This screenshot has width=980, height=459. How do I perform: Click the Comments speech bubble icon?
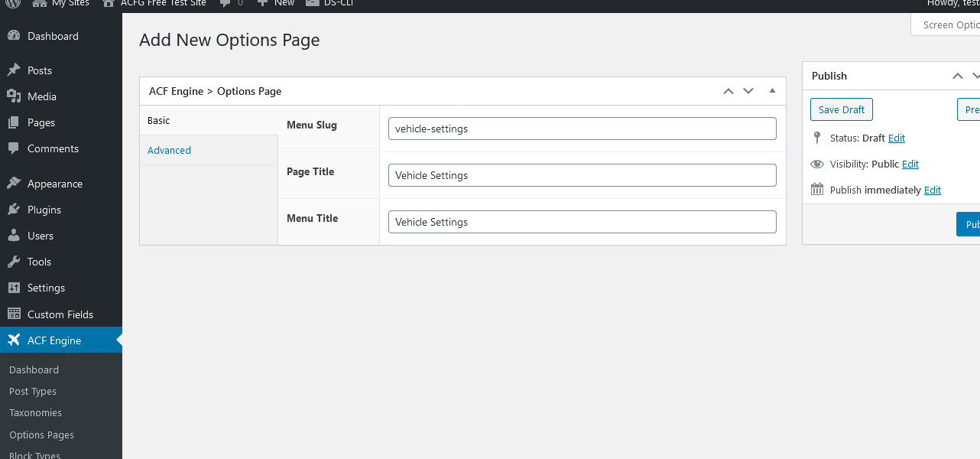pos(14,148)
